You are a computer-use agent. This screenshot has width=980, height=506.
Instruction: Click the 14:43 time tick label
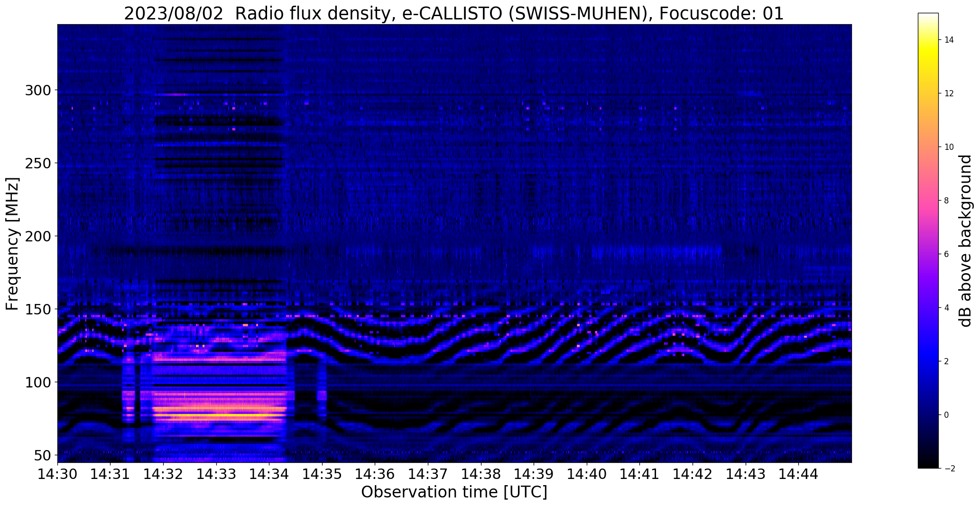click(x=746, y=474)
